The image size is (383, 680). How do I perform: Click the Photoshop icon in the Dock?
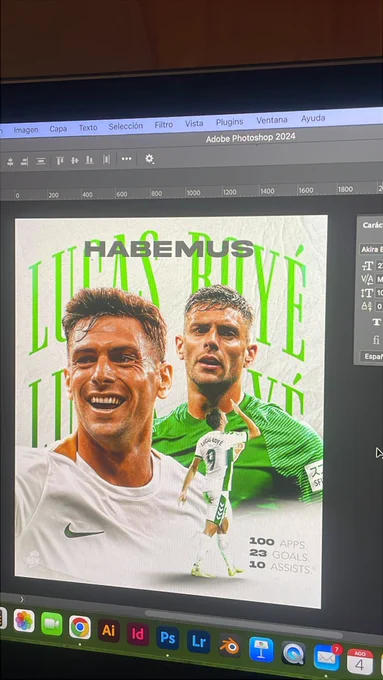(x=167, y=638)
